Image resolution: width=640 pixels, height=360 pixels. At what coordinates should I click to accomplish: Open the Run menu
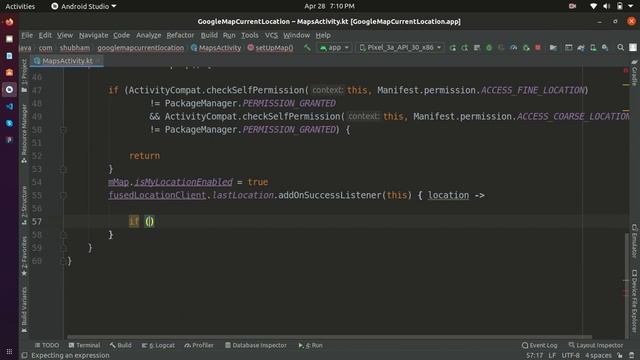click(229, 35)
